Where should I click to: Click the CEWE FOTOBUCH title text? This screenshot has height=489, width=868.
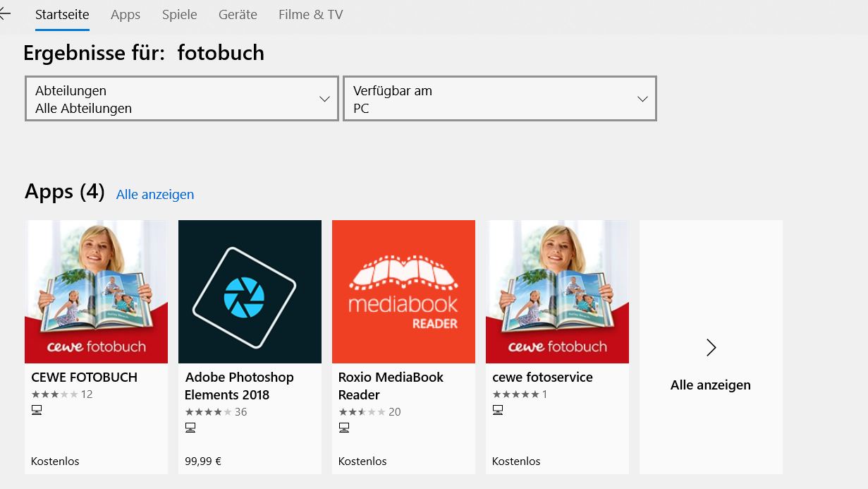(x=85, y=378)
